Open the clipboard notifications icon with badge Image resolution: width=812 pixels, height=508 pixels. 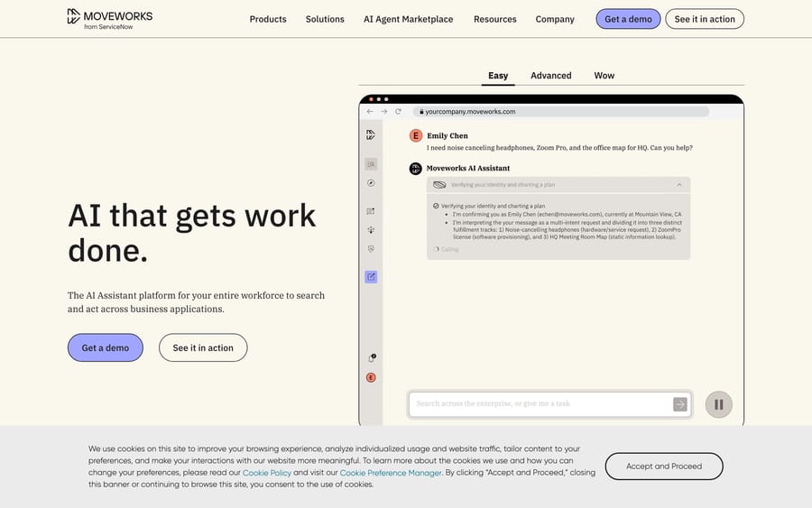tap(372, 358)
